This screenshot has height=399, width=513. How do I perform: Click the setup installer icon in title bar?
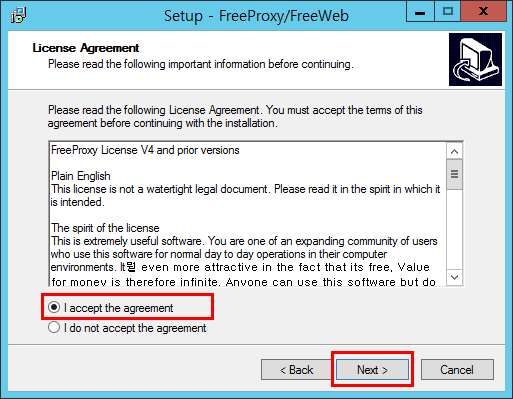(18, 15)
